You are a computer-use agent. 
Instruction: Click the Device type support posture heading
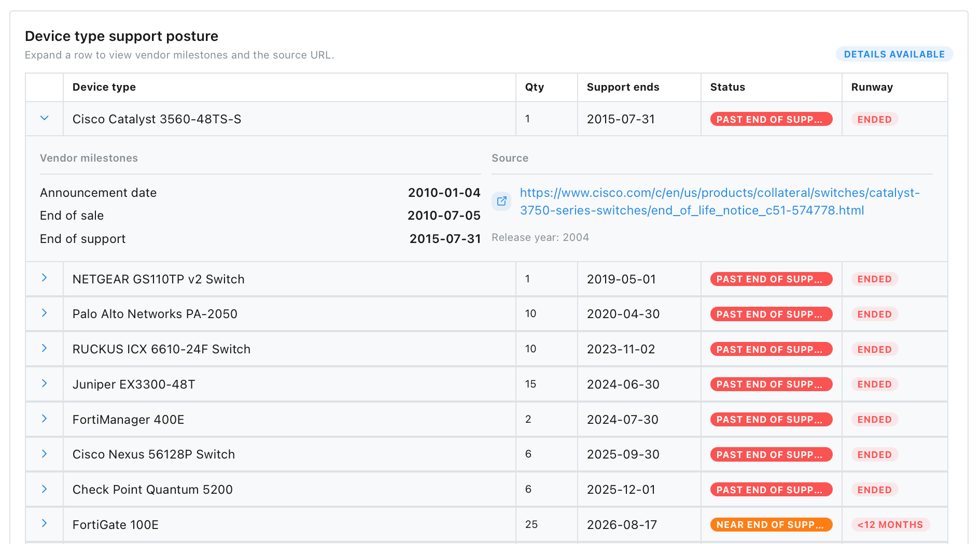[121, 36]
